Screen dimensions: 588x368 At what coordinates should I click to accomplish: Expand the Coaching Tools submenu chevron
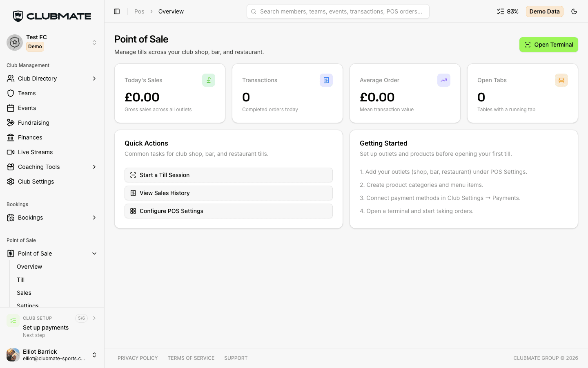tap(94, 167)
